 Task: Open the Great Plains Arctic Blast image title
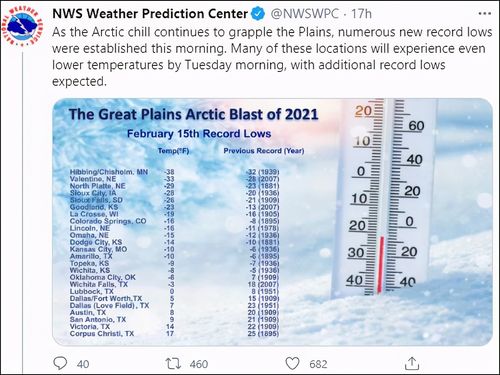pyautogui.click(x=193, y=114)
